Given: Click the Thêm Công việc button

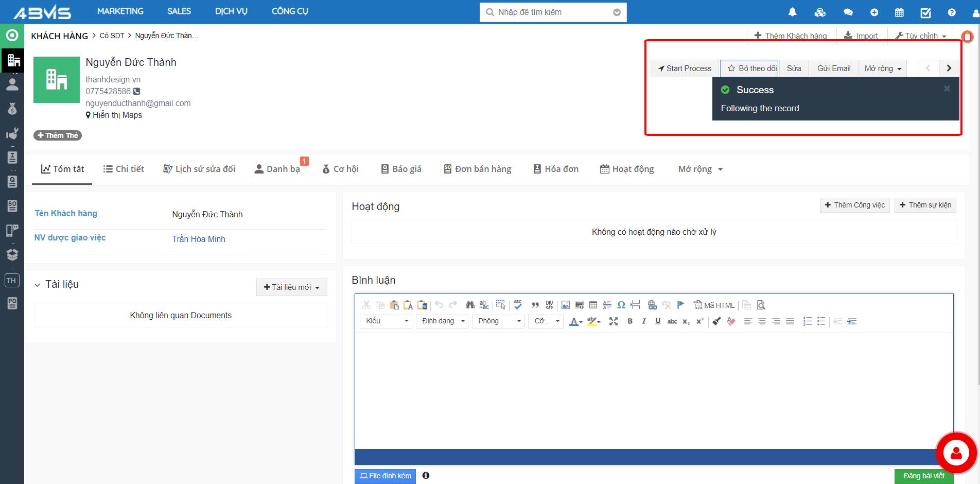Looking at the screenshot, I should (854, 205).
